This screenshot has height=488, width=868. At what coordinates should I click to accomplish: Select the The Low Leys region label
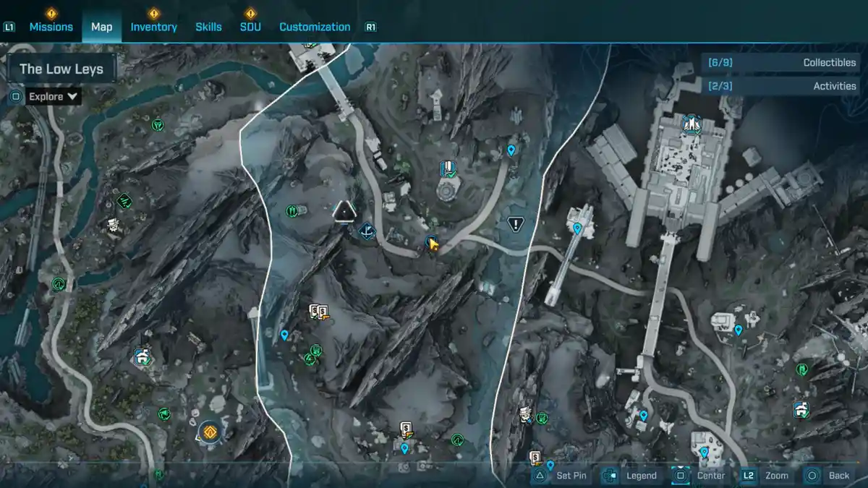(x=61, y=69)
